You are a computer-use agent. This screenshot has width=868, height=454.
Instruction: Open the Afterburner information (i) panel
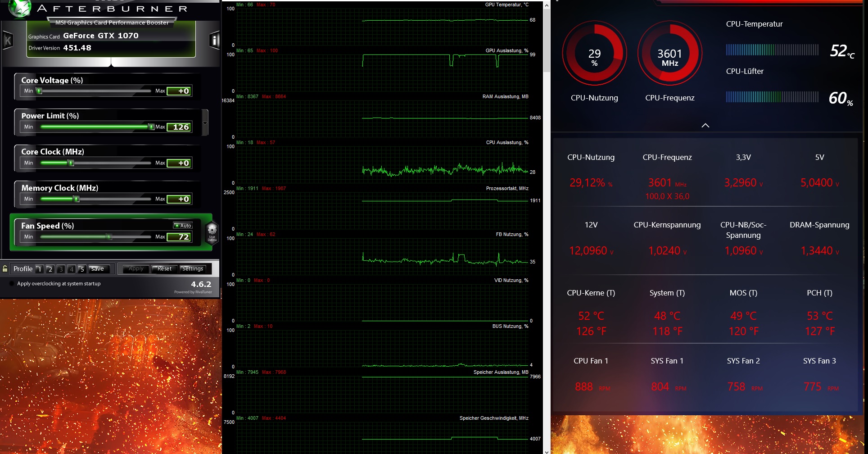pos(214,41)
